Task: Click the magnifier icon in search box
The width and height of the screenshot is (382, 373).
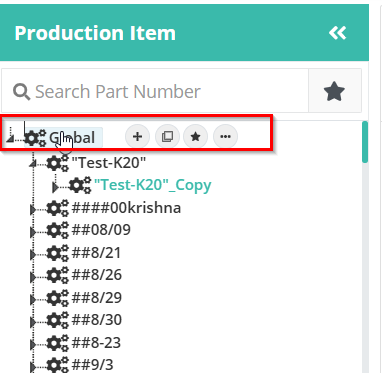Action: [21, 91]
